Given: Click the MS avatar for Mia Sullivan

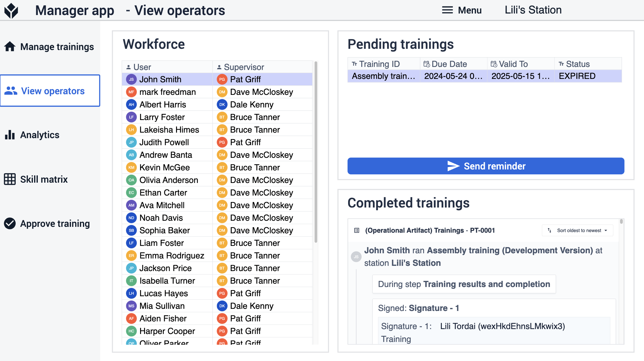Looking at the screenshot, I should 131,306.
